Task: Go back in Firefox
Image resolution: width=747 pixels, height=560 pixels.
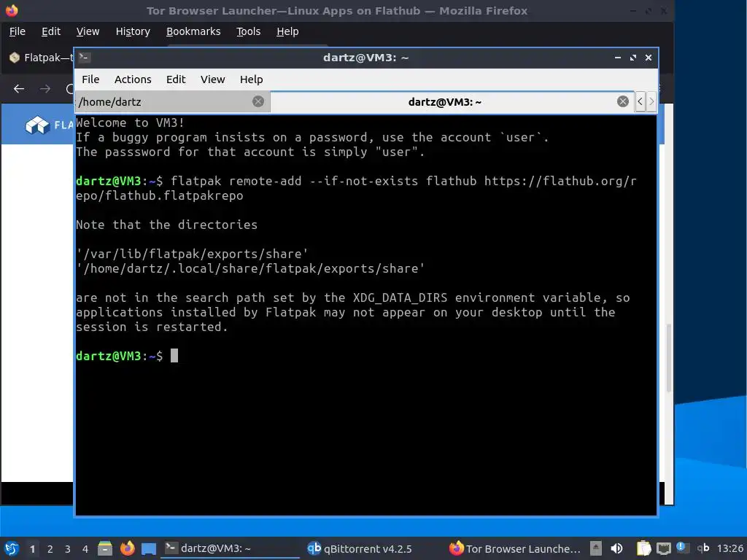Action: pyautogui.click(x=19, y=88)
